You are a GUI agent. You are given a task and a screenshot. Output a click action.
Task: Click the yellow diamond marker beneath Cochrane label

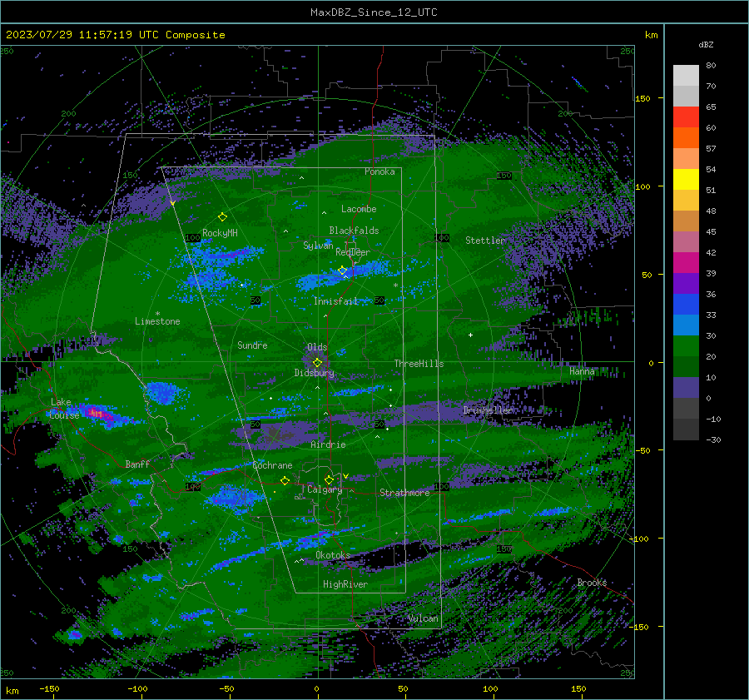click(285, 480)
